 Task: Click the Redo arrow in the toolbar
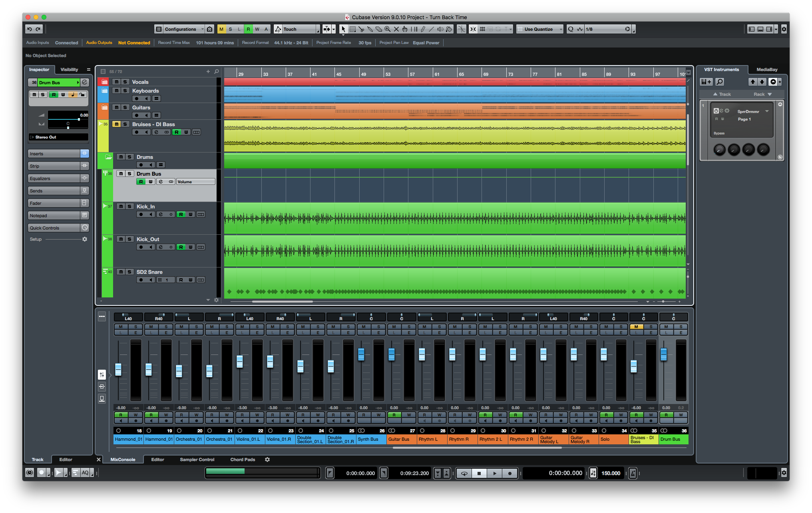(38, 29)
